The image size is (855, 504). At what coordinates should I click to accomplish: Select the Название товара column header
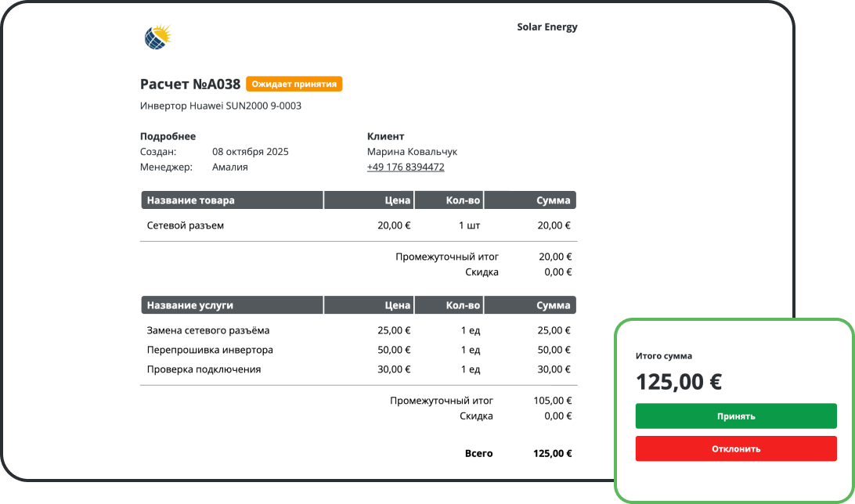232,200
